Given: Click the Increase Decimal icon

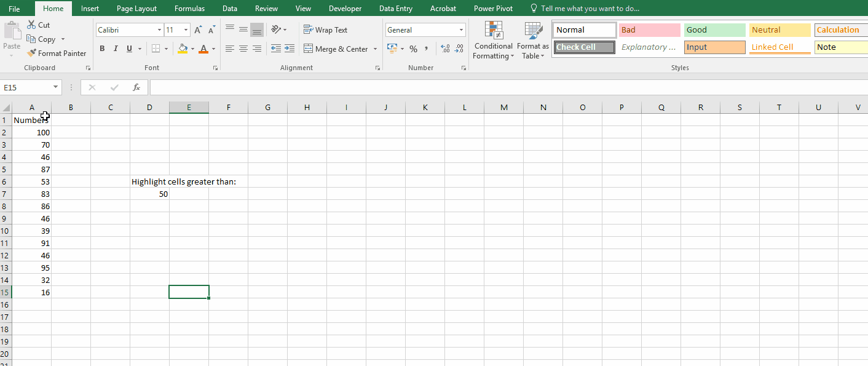Looking at the screenshot, I should pos(445,49).
